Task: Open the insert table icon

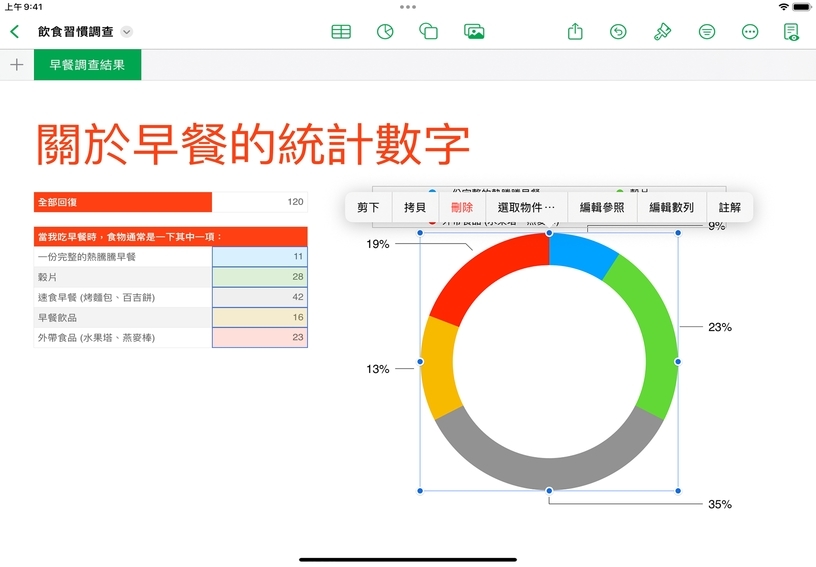Action: [341, 31]
